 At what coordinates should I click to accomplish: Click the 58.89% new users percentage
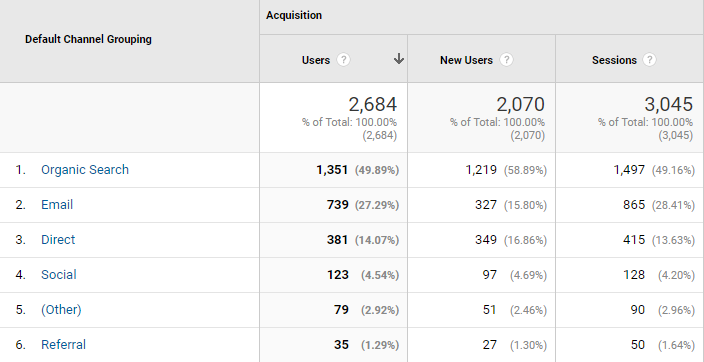(x=525, y=170)
